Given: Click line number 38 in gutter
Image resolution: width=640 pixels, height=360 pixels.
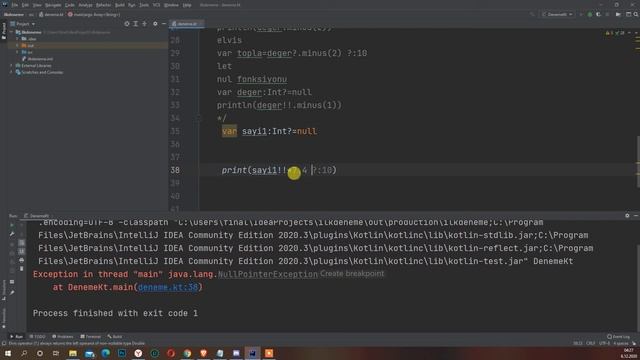Looking at the screenshot, I should pos(175,170).
